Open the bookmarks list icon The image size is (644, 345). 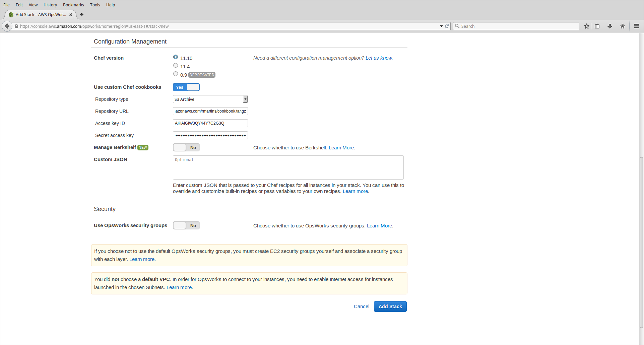tap(597, 26)
